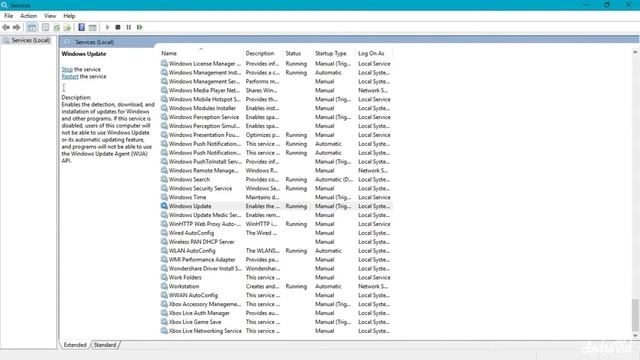Select Wondershare Driver Install Service name
Screen dimensions: 640x360
tap(205, 269)
